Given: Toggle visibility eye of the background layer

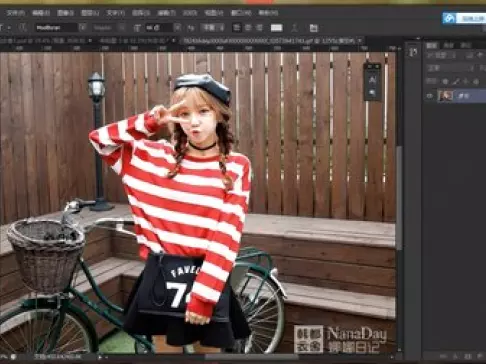Looking at the screenshot, I should 430,96.
